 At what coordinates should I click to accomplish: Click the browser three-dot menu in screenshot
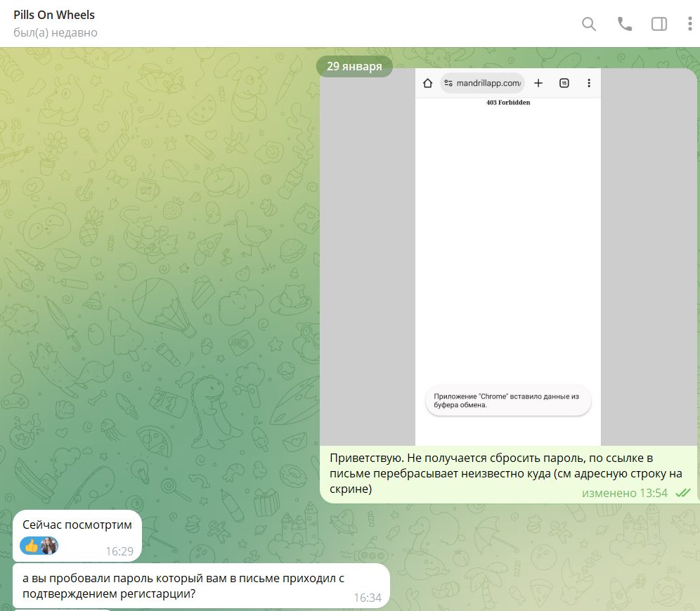pyautogui.click(x=588, y=84)
